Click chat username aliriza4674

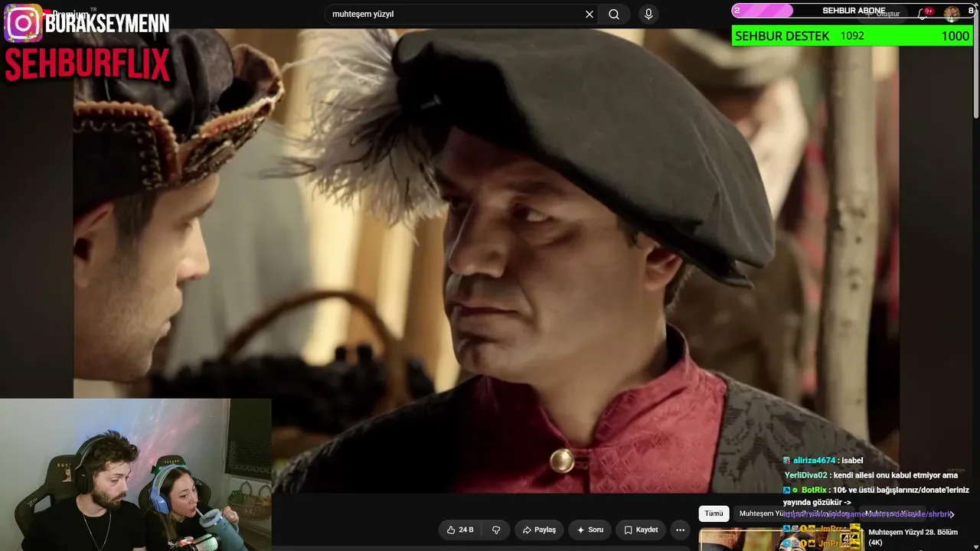coord(814,461)
